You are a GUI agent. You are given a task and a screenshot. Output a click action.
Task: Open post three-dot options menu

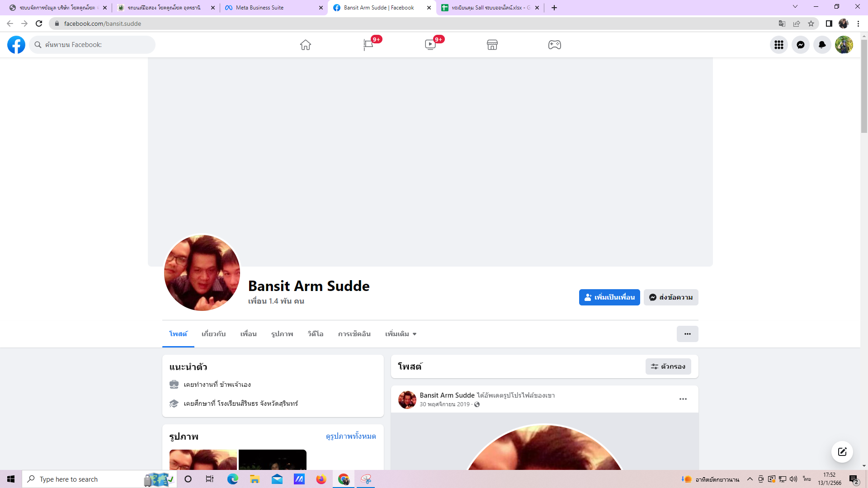point(683,399)
